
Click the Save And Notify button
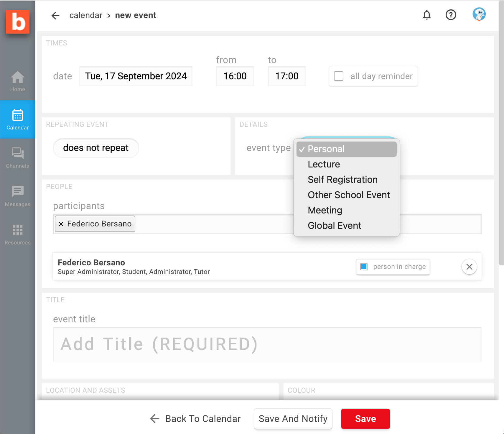pos(293,419)
